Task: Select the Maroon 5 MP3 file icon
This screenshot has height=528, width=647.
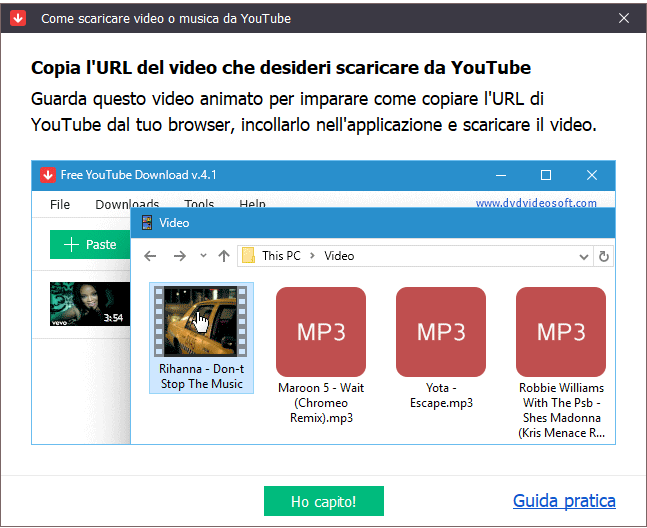Action: point(321,332)
